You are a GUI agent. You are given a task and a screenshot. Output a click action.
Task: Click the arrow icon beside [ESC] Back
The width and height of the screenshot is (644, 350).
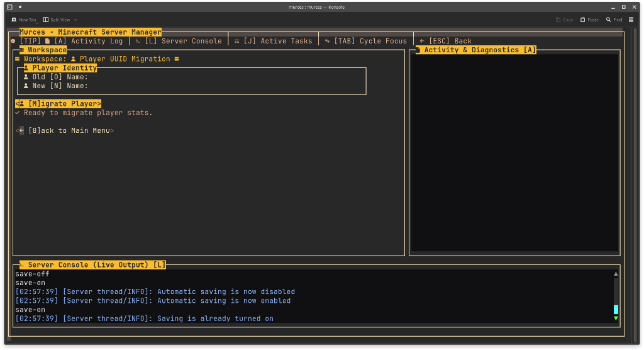click(422, 41)
